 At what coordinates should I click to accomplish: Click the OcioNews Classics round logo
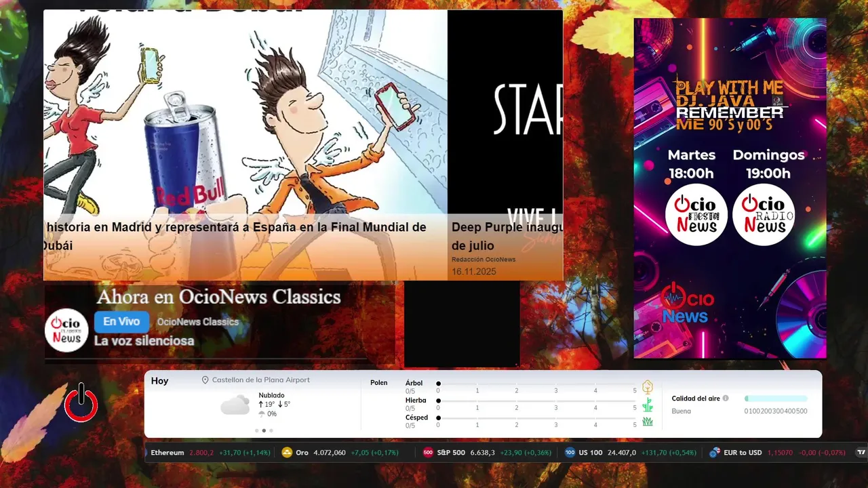[x=66, y=330]
